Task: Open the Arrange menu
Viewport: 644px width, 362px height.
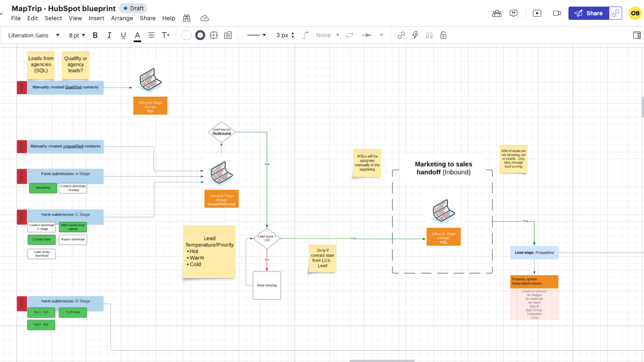Action: pyautogui.click(x=122, y=18)
